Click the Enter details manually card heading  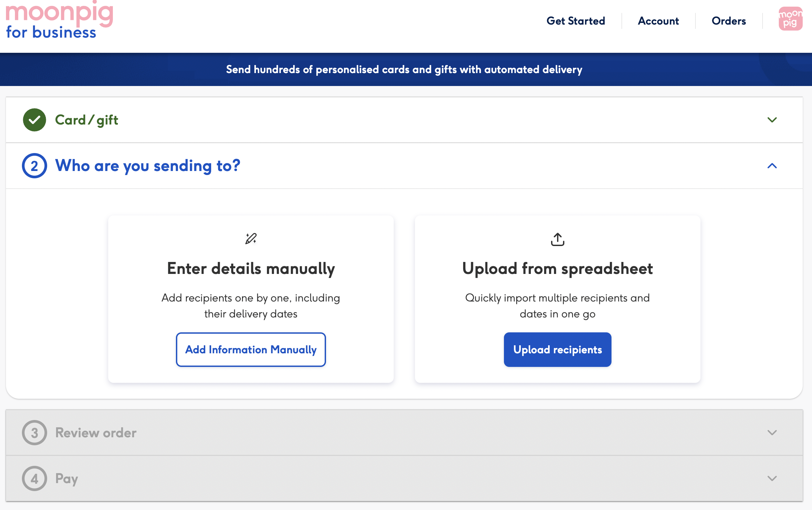[251, 269]
